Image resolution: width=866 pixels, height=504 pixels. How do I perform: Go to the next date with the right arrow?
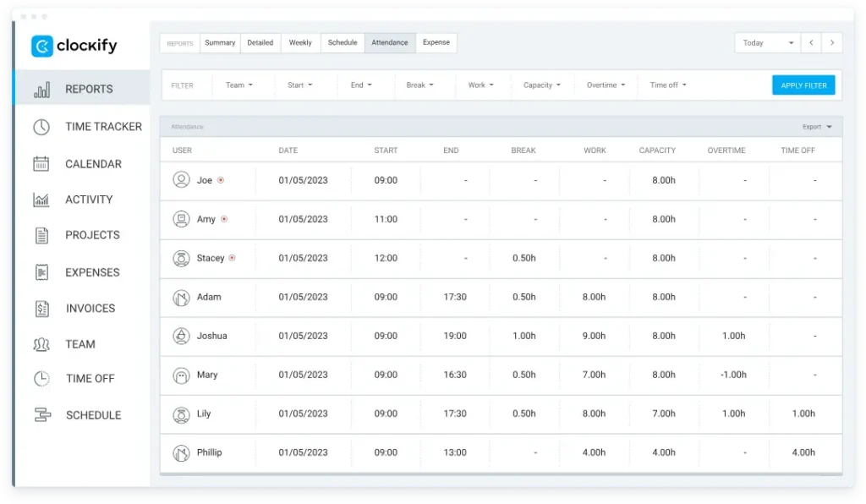pyautogui.click(x=831, y=42)
